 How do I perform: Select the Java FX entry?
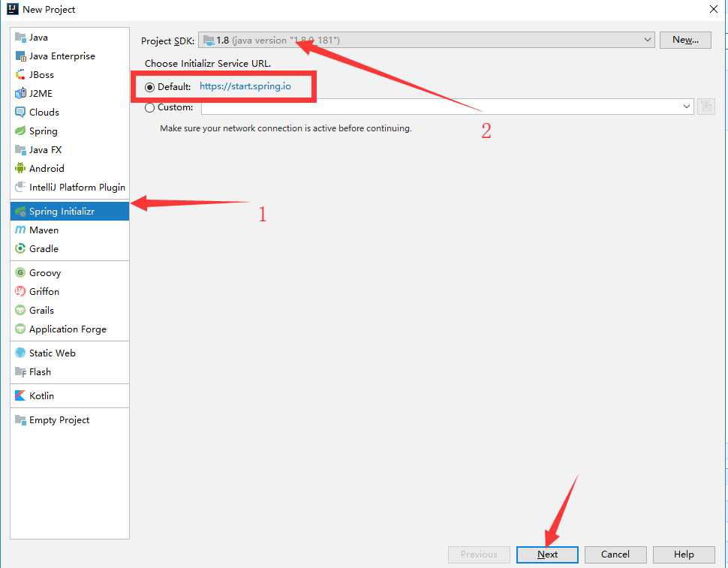tap(70, 150)
